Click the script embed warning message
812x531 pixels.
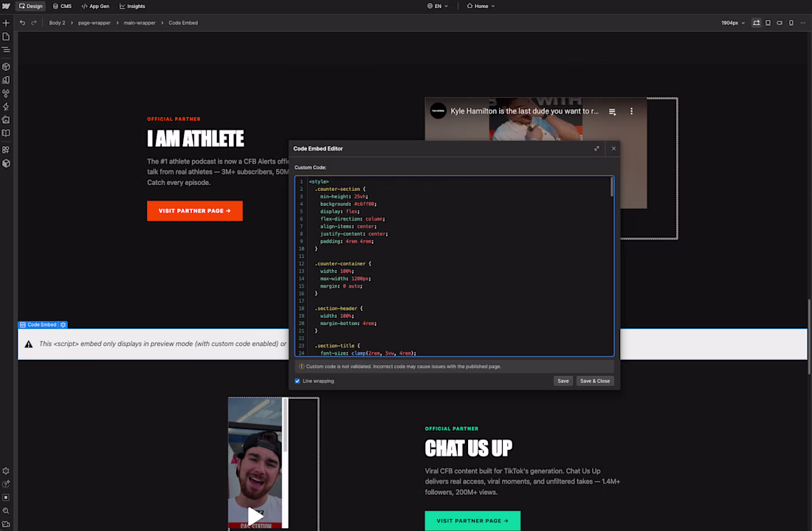(162, 344)
